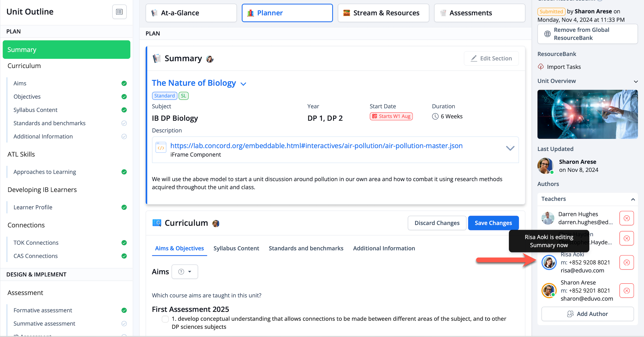
Task: Save Changes in Curriculum section
Action: click(x=493, y=223)
